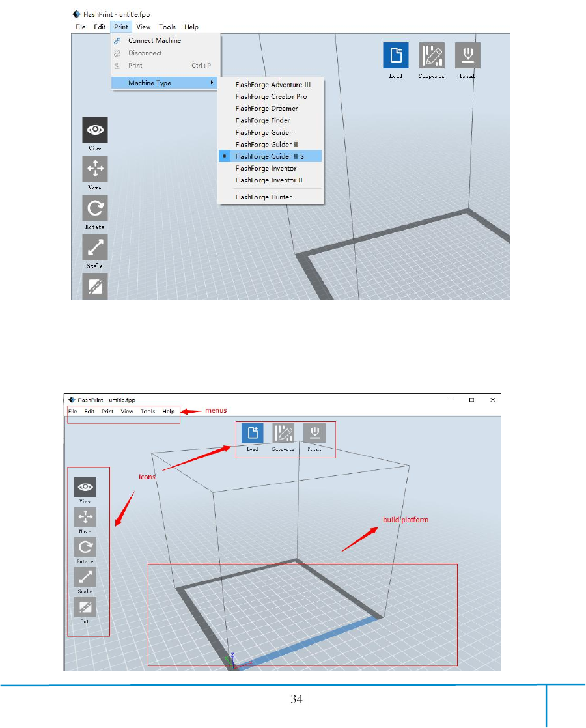Select FlashForge Guider II machine type
Image resolution: width=586 pixels, height=728 pixels.
tap(270, 145)
